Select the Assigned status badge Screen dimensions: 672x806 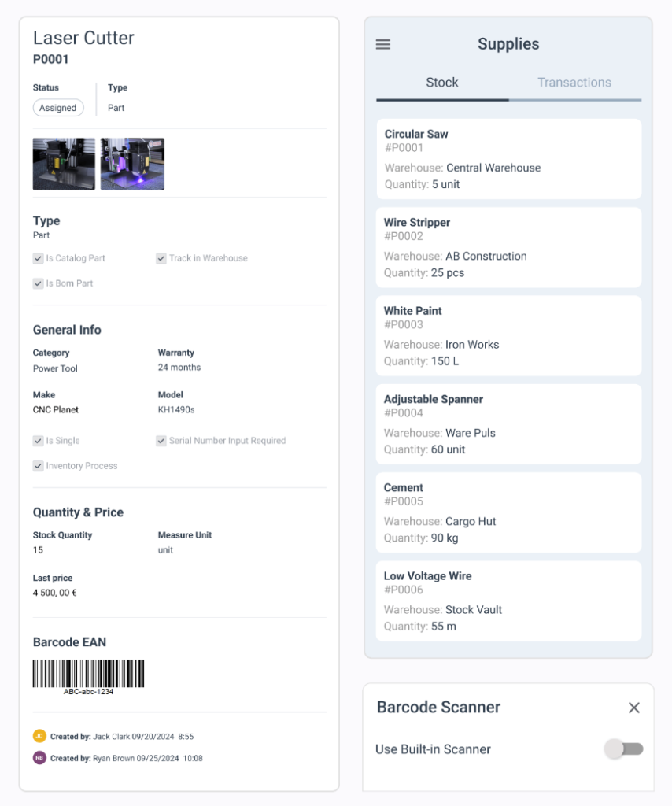coord(58,108)
